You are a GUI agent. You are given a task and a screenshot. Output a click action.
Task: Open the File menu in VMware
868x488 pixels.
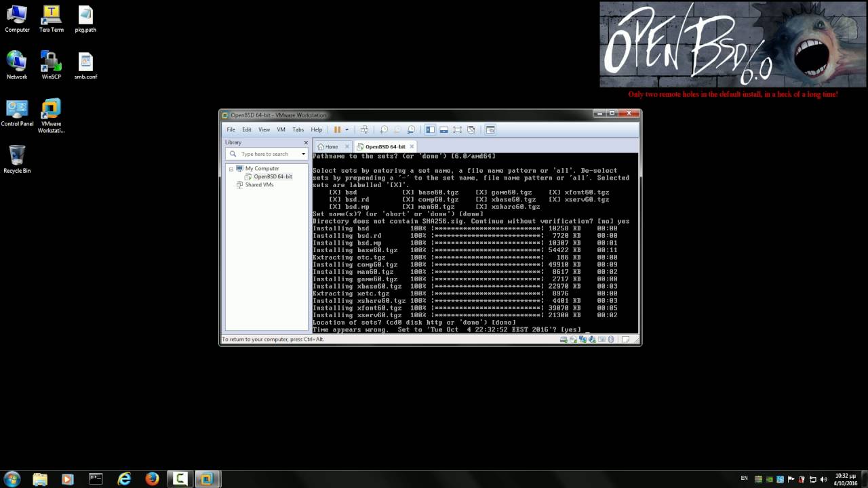pyautogui.click(x=231, y=129)
